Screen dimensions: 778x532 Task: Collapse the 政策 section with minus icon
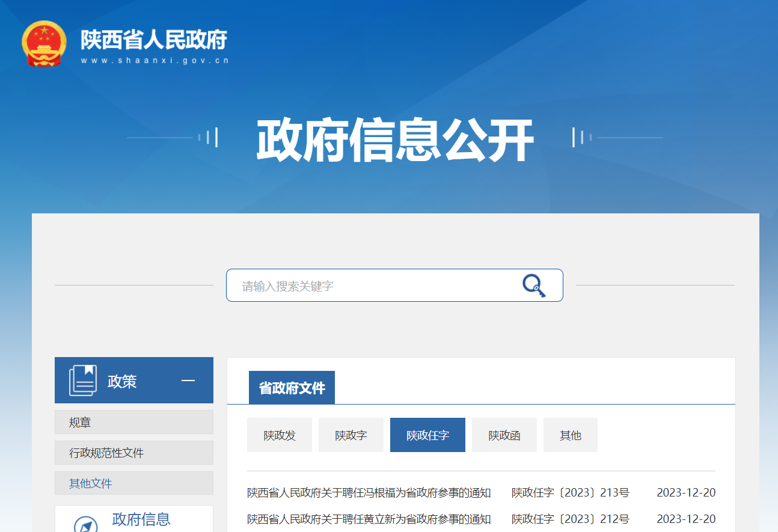[x=188, y=381]
